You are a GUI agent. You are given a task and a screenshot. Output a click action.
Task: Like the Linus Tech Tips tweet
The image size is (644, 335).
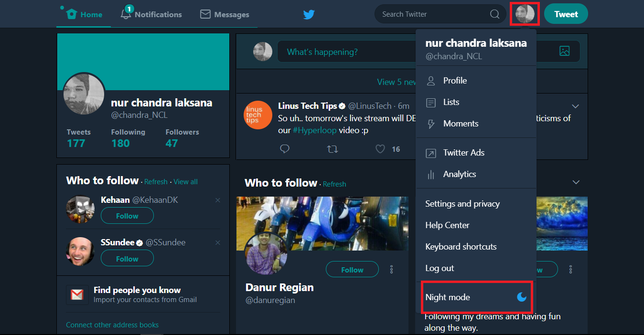click(380, 149)
